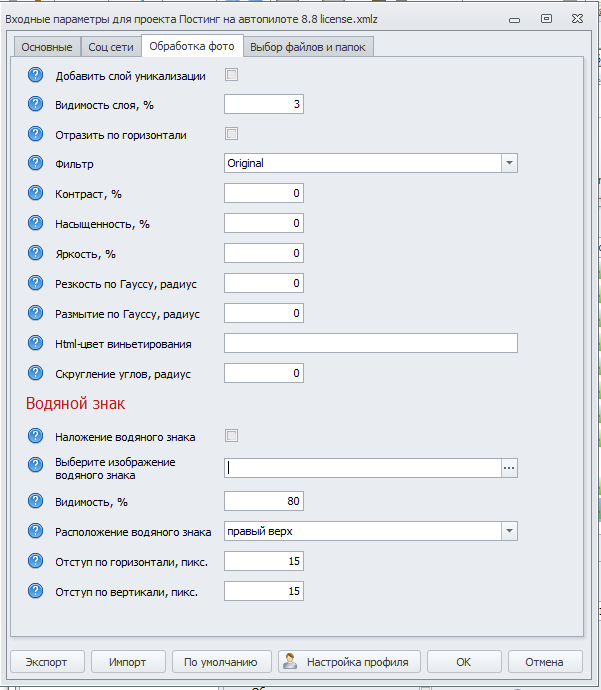Viewport: 601px width, 690px height.
Task: Open the Выбор файлов и папок tab
Action: [x=308, y=47]
